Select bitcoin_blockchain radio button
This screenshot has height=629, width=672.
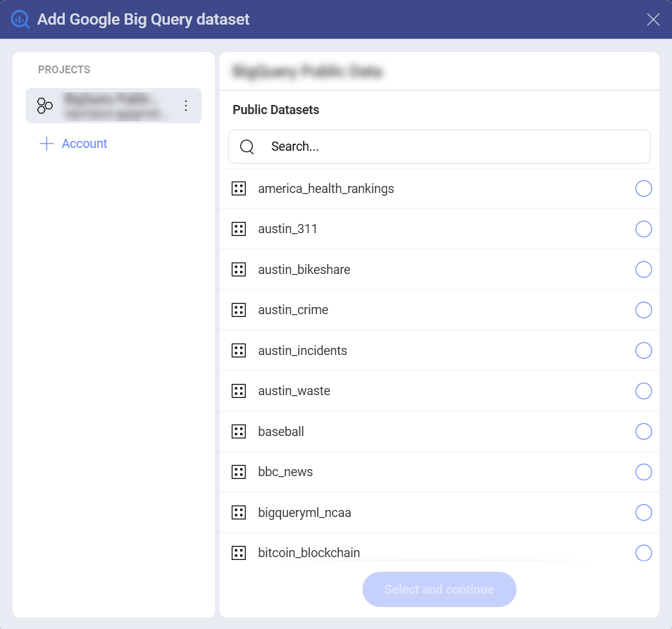pyautogui.click(x=643, y=553)
